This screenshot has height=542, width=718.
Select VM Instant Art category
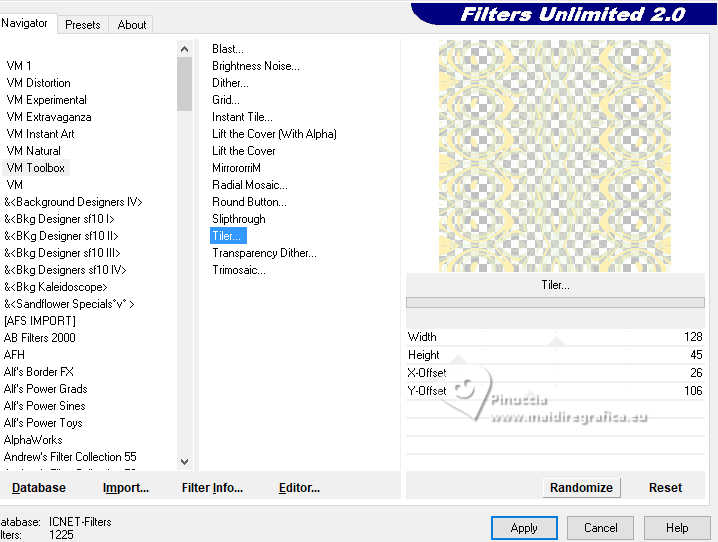click(x=40, y=134)
